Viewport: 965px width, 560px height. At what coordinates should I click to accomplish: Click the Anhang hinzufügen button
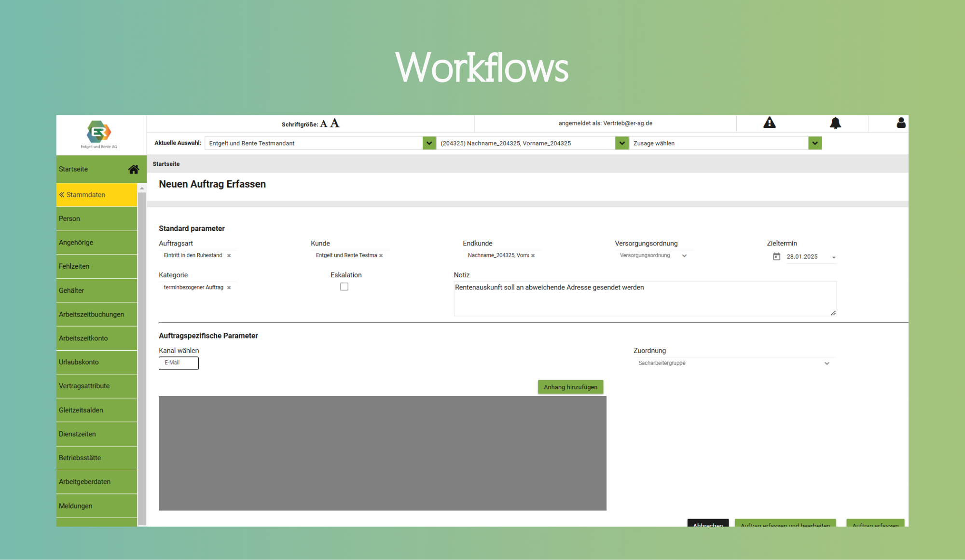pos(570,387)
